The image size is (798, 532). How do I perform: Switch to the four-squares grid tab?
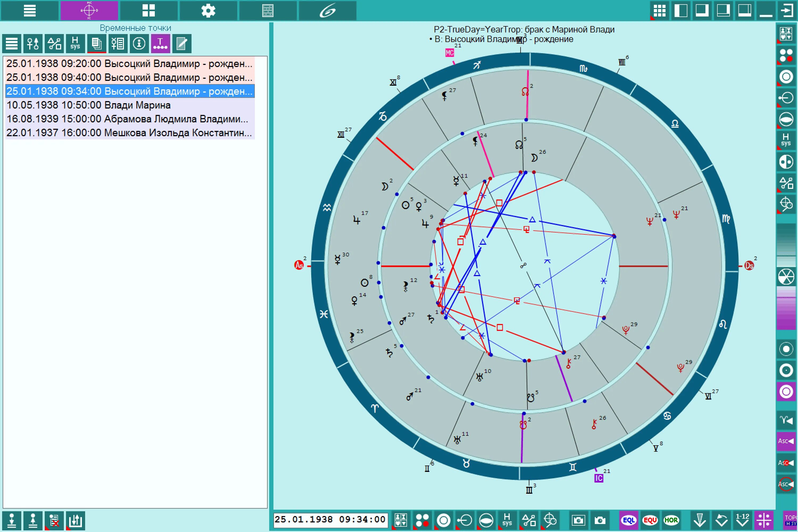[x=149, y=11]
